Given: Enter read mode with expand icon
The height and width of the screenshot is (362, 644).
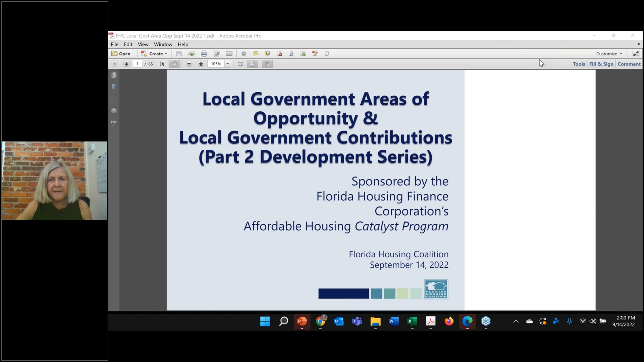Looking at the screenshot, I should 636,54.
